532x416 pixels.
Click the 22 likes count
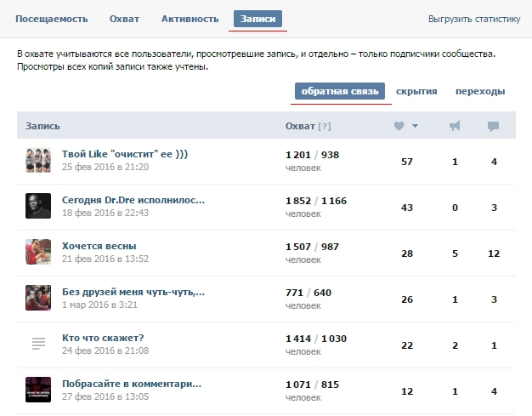coord(407,345)
